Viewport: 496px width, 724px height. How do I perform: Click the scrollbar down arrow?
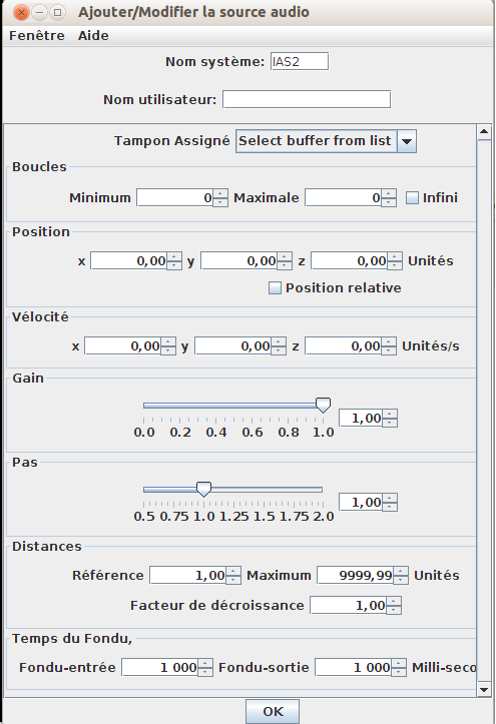(484, 690)
